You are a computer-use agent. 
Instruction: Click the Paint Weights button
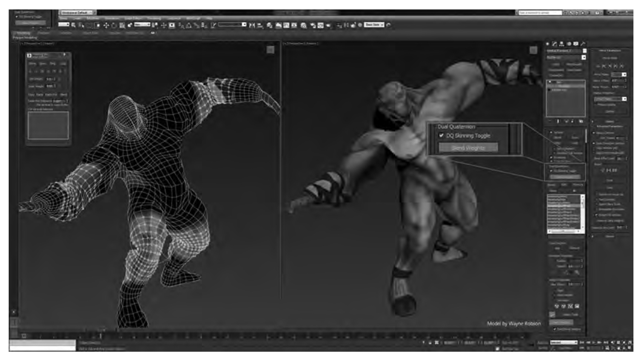(561, 322)
